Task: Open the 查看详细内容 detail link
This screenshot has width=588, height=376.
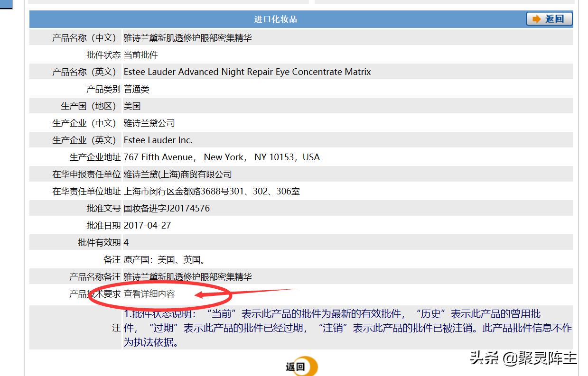Action: pos(149,293)
